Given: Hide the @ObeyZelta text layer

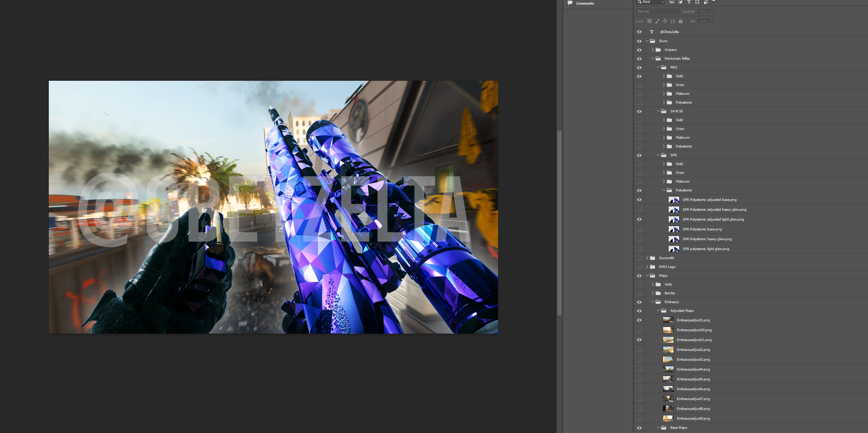Looking at the screenshot, I should (x=639, y=32).
